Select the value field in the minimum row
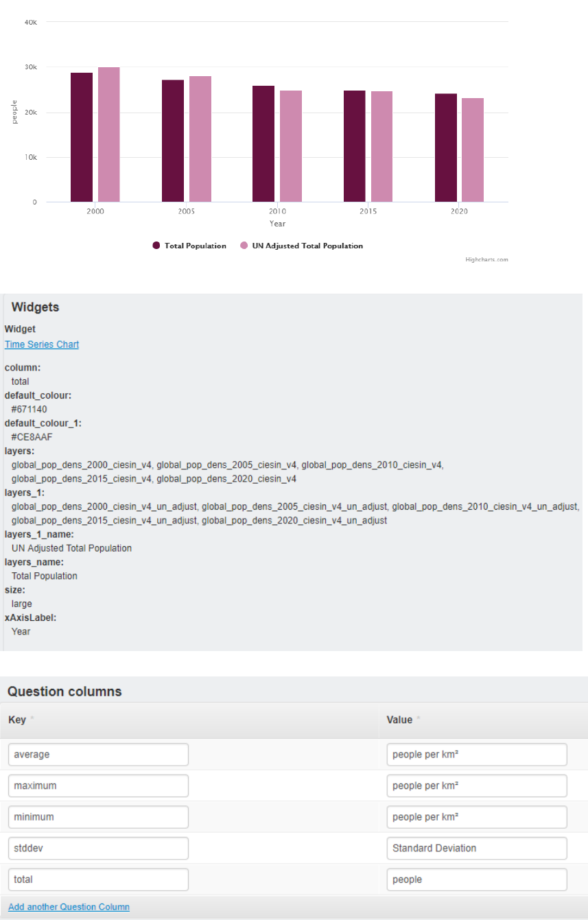This screenshot has height=920, width=588. click(477, 817)
